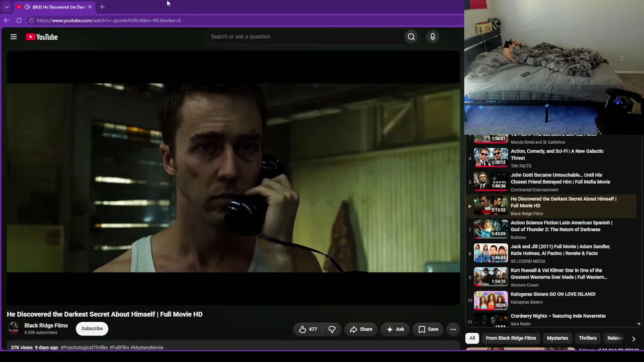Click 'Bubbloo' channel name in playlist
The image size is (644, 362).
tap(518, 237)
